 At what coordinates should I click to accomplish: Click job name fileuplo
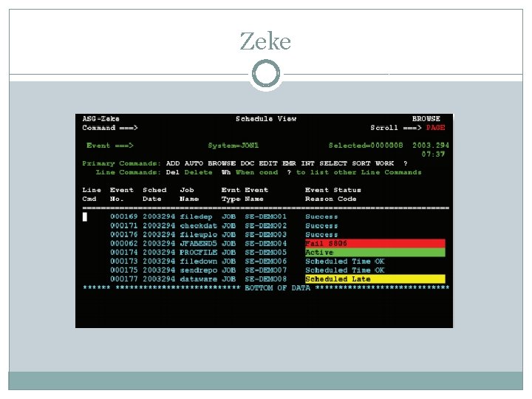[x=199, y=234]
